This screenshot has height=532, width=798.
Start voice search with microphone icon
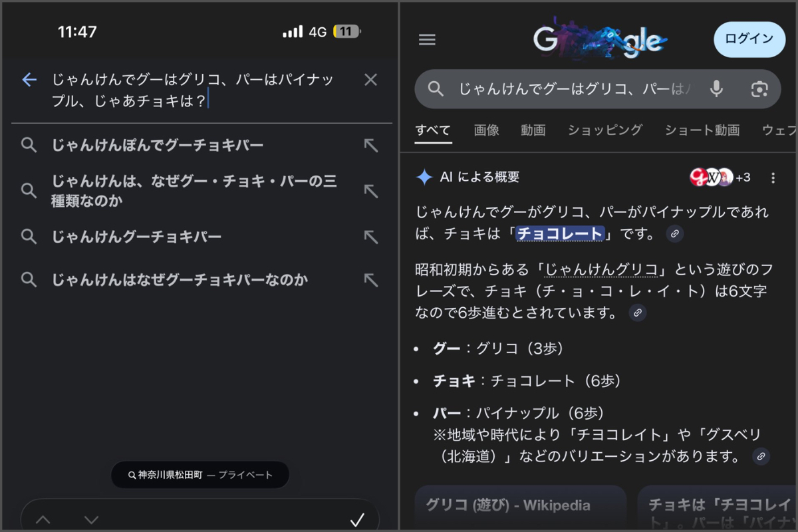click(x=716, y=89)
